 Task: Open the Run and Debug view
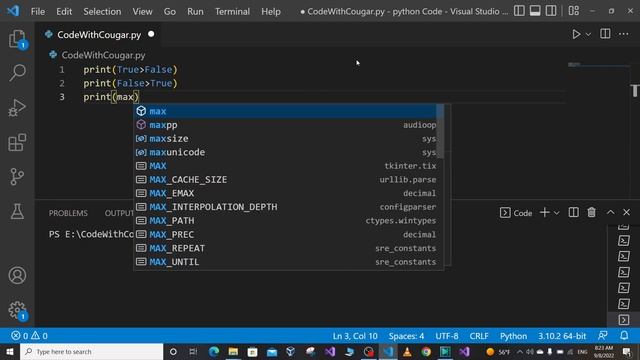(x=17, y=108)
